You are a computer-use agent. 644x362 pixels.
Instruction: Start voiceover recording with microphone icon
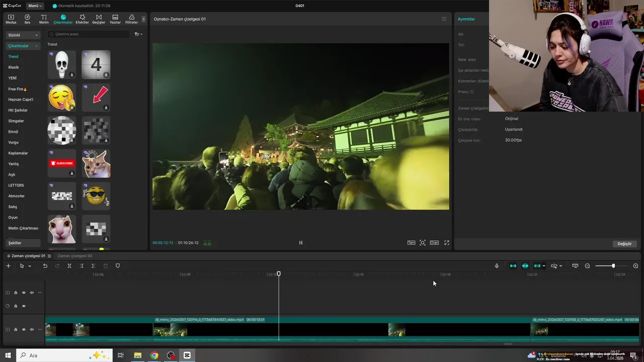coord(497,266)
